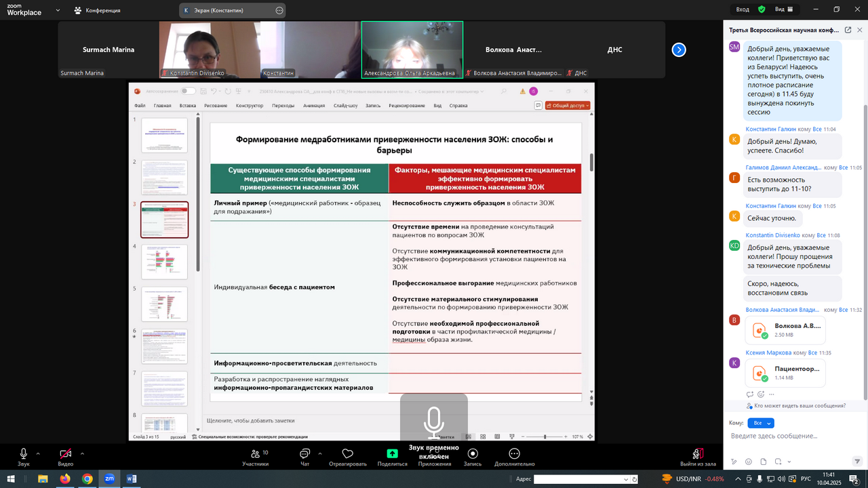
Task: Show hidden system tray icons
Action: pos(738,479)
